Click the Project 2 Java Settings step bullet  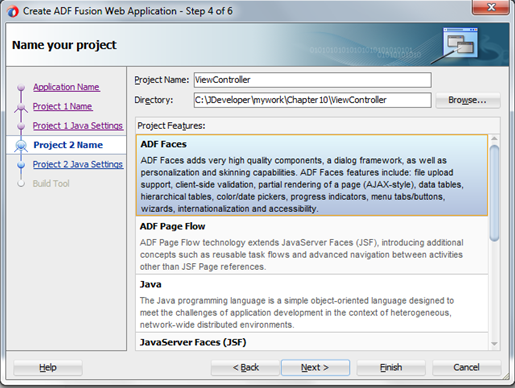[21, 165]
